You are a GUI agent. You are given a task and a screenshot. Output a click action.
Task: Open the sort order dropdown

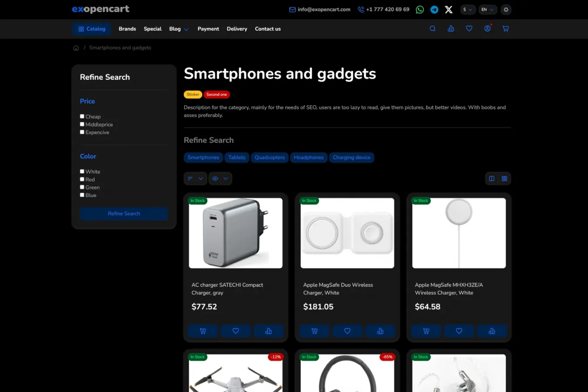click(x=195, y=178)
